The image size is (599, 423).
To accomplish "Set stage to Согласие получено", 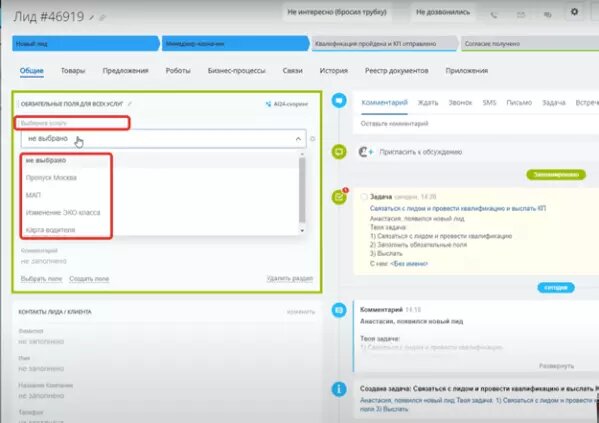I will point(530,44).
